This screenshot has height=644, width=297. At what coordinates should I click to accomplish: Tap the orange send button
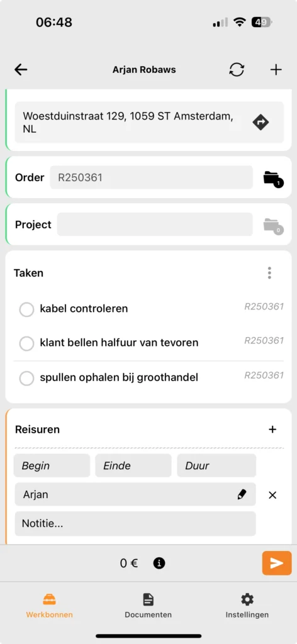(277, 563)
